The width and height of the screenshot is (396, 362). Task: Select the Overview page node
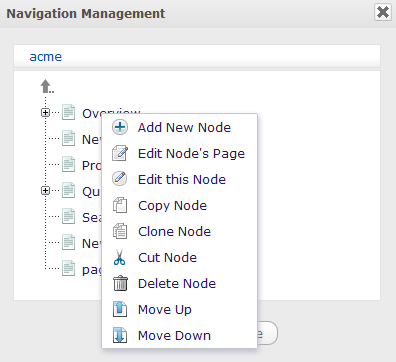(x=91, y=113)
